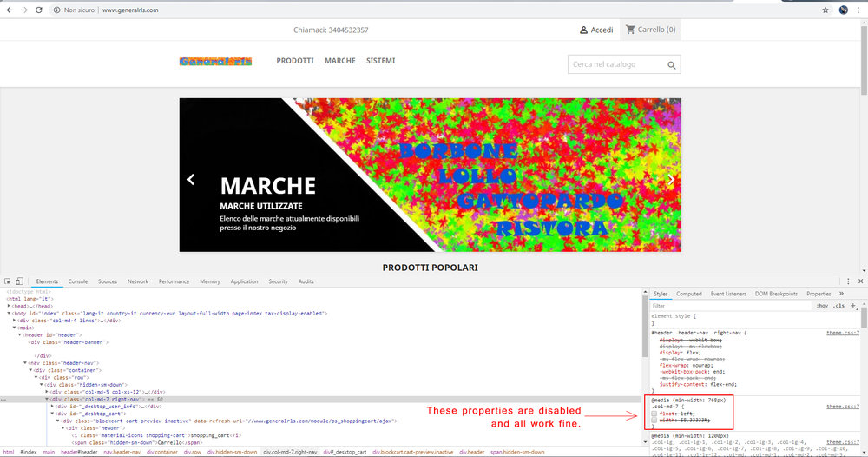Click the 'display: flex' declaration in Styles
This screenshot has height=457, width=868.
(x=680, y=352)
